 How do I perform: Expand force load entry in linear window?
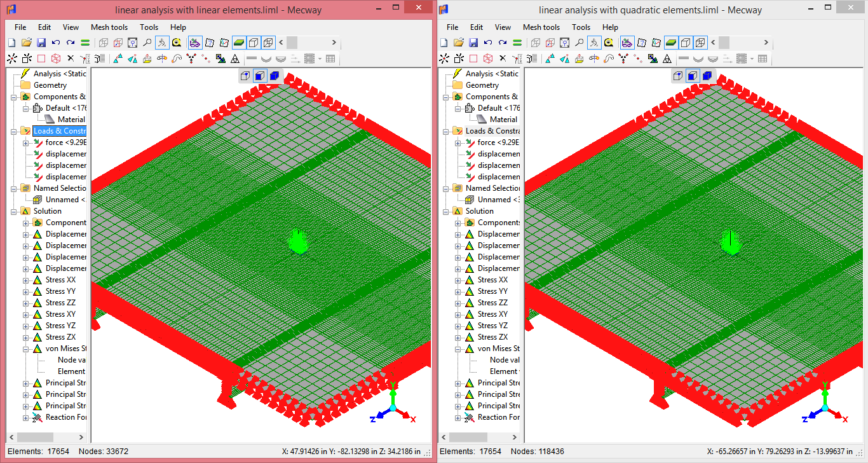pos(26,142)
